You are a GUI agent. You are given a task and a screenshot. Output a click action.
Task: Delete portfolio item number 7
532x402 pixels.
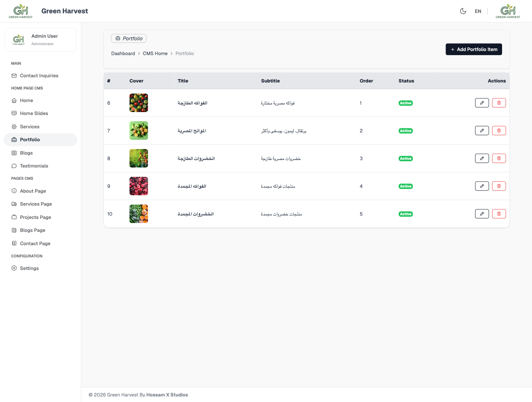click(x=499, y=131)
